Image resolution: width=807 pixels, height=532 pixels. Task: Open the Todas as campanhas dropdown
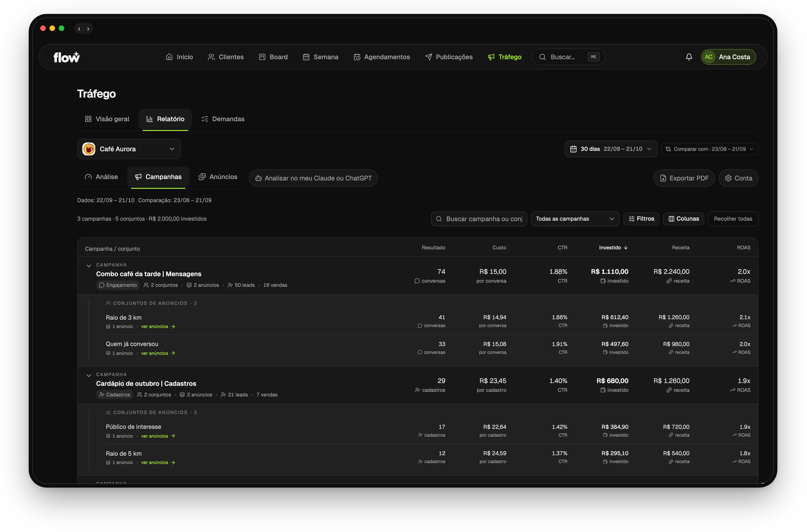[x=575, y=219]
